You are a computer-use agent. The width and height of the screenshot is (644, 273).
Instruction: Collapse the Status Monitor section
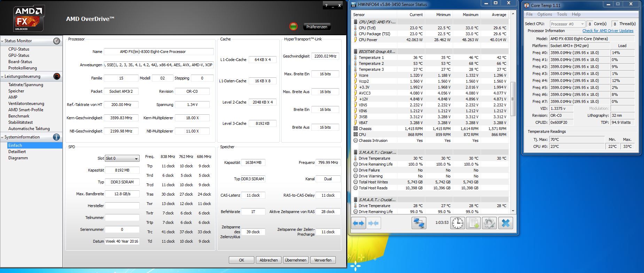pos(2,41)
